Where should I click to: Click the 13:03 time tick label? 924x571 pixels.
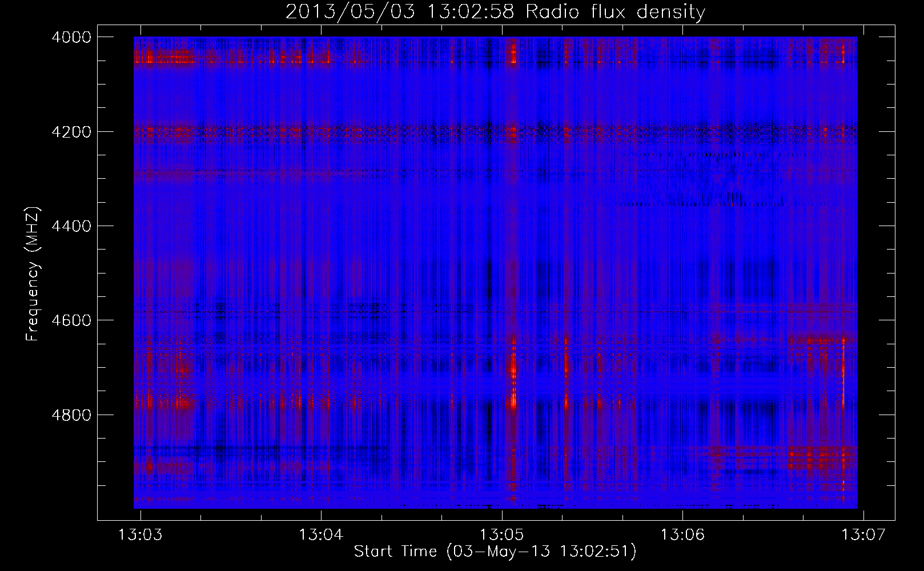[140, 535]
